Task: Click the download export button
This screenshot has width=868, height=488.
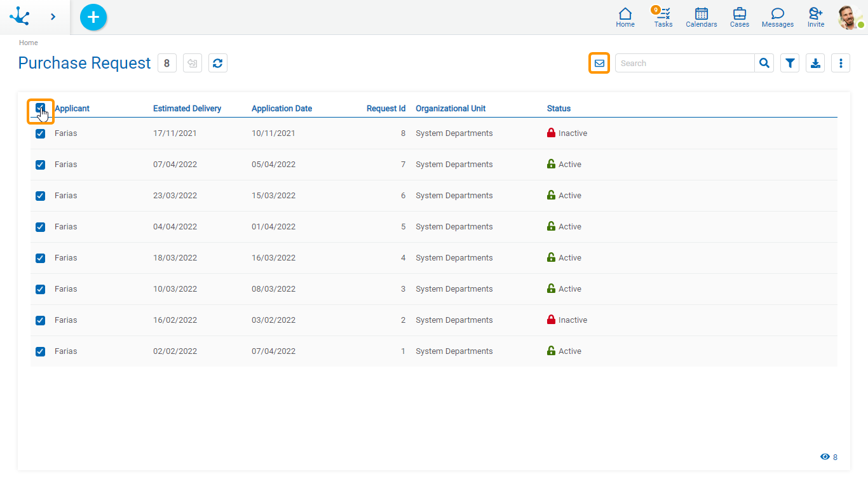Action: coord(815,63)
